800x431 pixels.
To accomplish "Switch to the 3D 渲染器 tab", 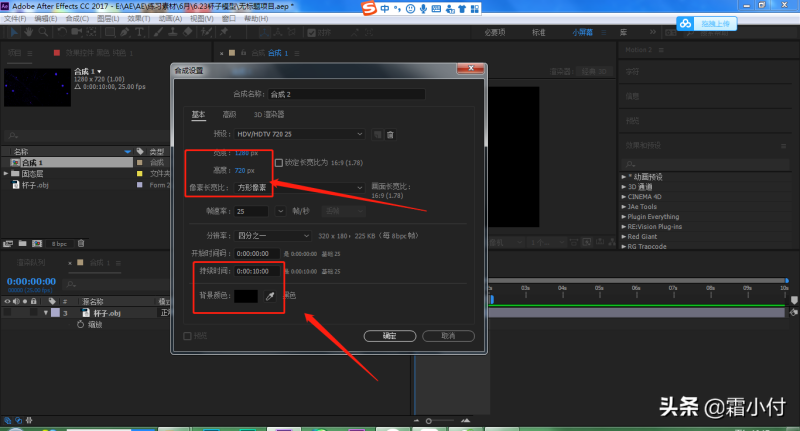I will 269,115.
